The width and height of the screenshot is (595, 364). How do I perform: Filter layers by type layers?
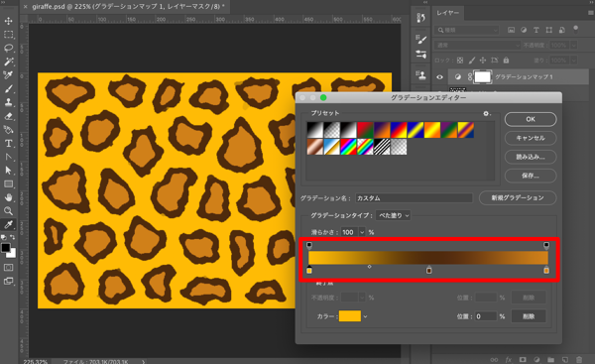pos(536,30)
